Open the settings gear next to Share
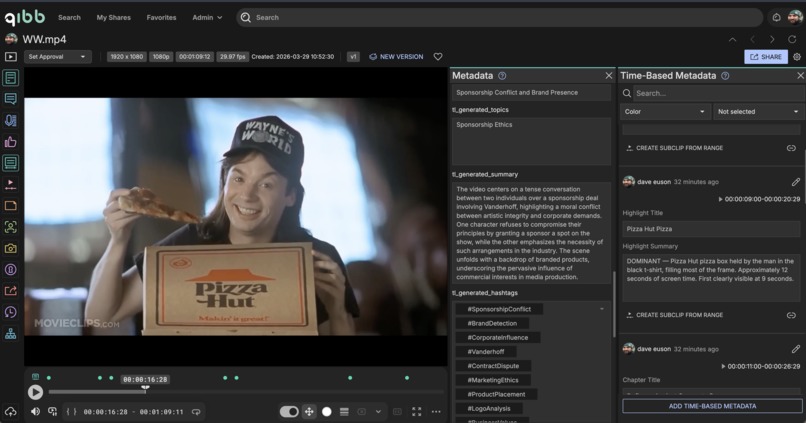The width and height of the screenshot is (806, 423). [x=797, y=57]
